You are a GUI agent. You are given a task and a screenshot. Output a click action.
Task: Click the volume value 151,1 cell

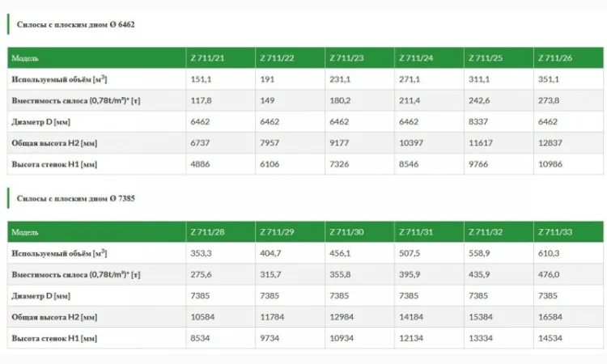pyautogui.click(x=201, y=79)
